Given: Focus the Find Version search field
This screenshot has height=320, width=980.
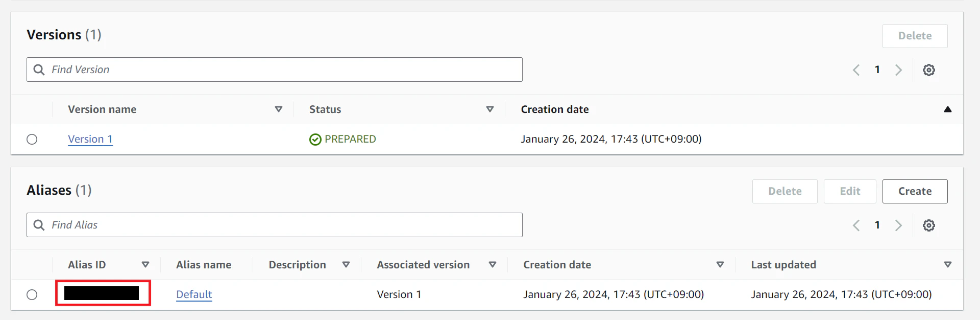Looking at the screenshot, I should (275, 70).
